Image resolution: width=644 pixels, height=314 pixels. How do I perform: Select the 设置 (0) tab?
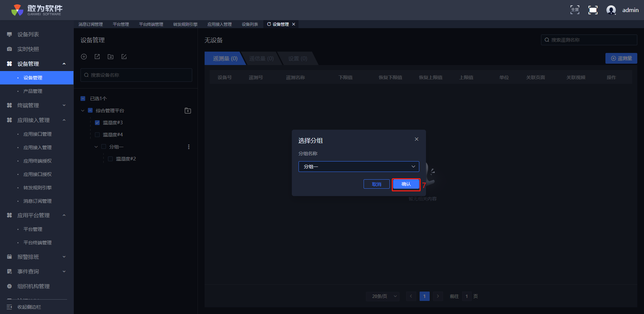click(298, 58)
